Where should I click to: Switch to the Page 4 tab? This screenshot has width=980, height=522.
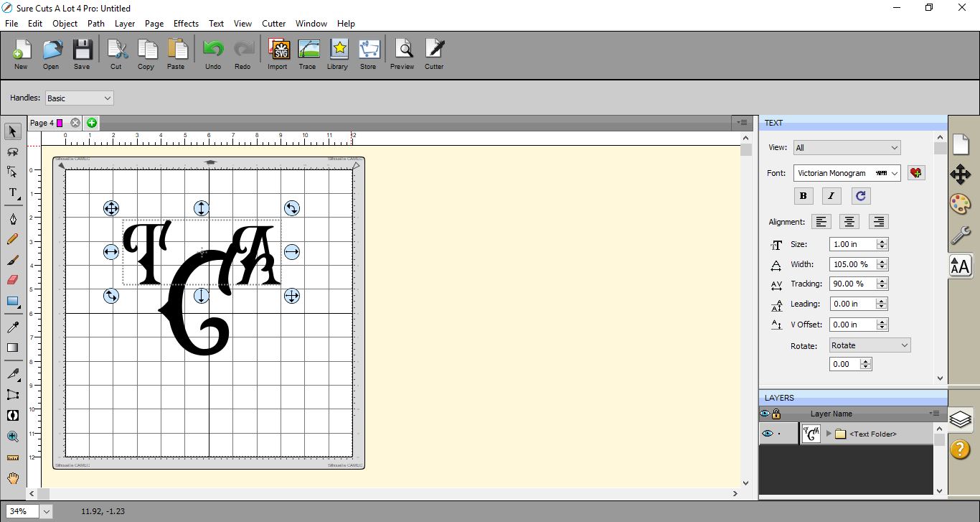pyautogui.click(x=43, y=123)
